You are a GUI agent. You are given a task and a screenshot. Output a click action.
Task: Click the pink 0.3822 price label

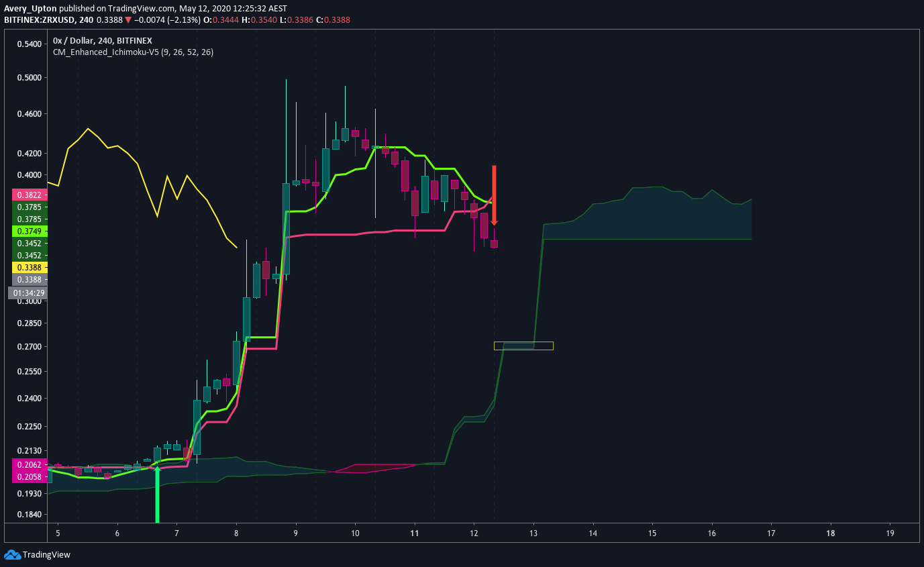pos(29,195)
